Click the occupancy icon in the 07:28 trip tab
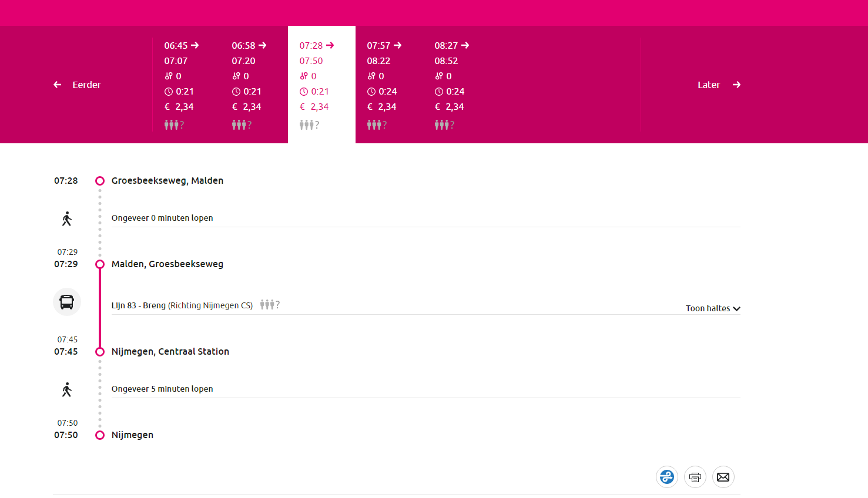The width and height of the screenshot is (868, 498). pos(309,125)
